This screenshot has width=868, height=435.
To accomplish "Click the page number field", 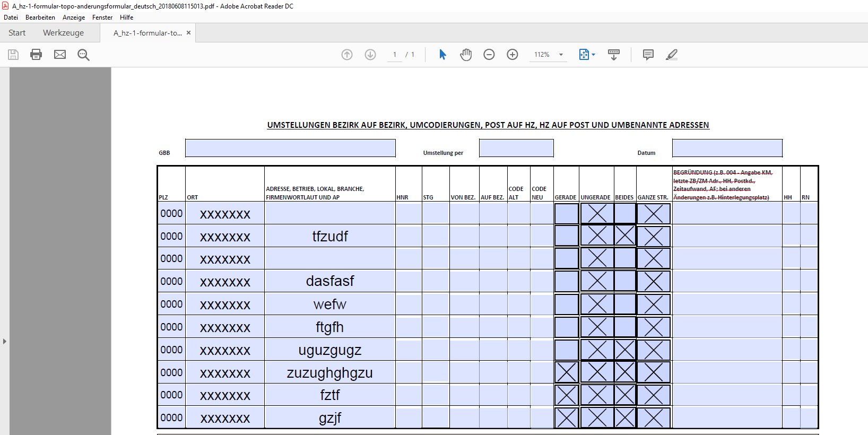I will pos(395,55).
